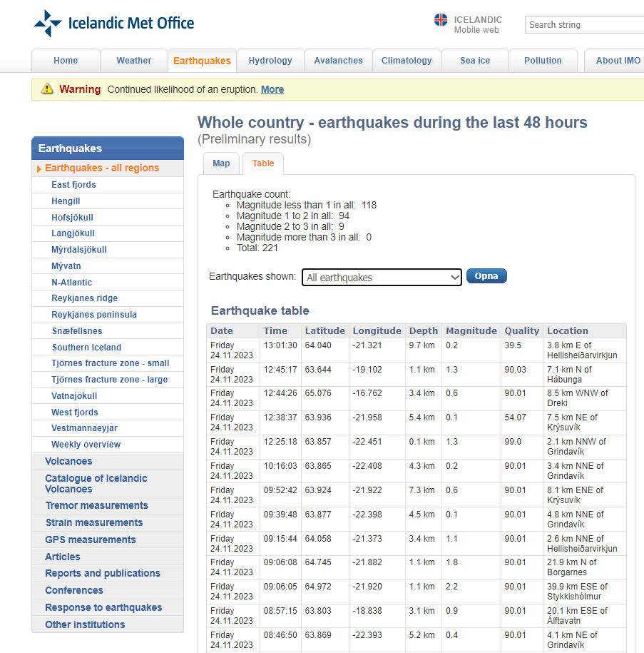644x653 pixels.
Task: Go to Hydrology in the top menu
Action: (270, 61)
